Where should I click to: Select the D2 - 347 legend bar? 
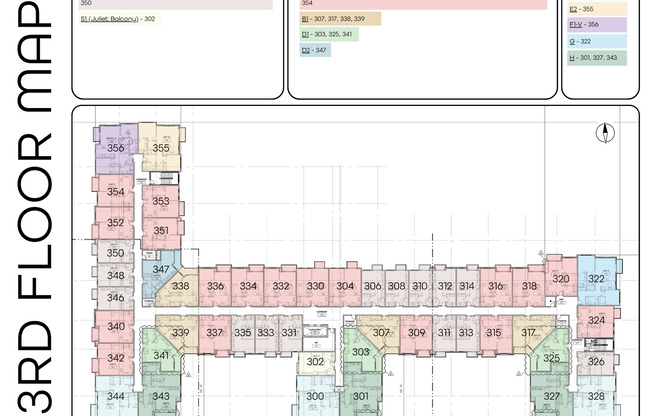coord(315,50)
